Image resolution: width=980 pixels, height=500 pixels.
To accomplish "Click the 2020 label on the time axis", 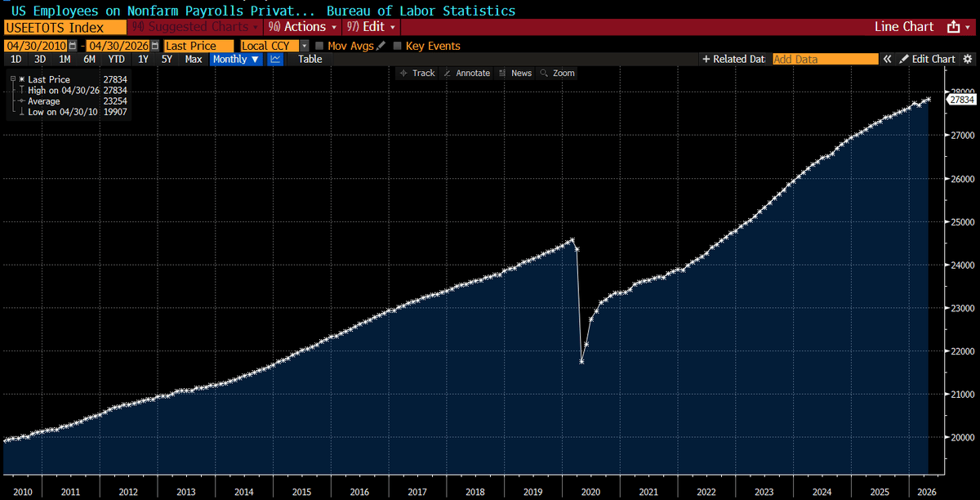I will [590, 492].
